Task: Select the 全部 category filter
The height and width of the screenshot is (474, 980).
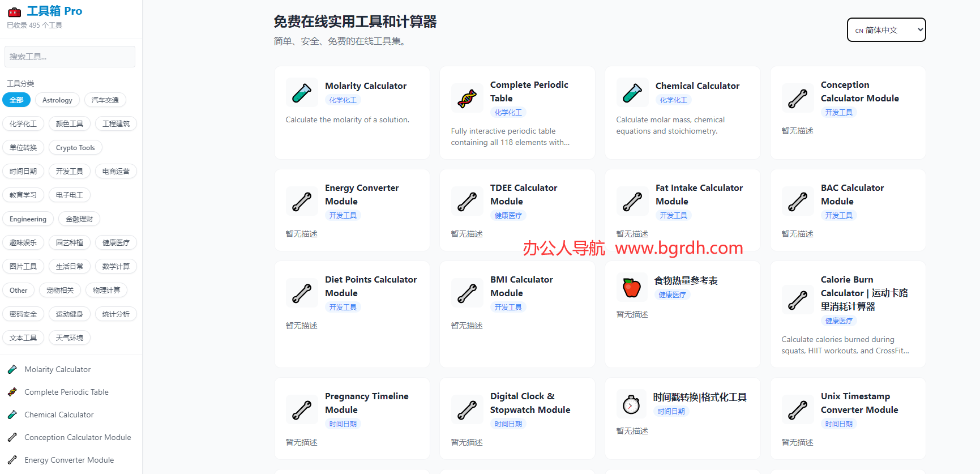Action: tap(16, 100)
